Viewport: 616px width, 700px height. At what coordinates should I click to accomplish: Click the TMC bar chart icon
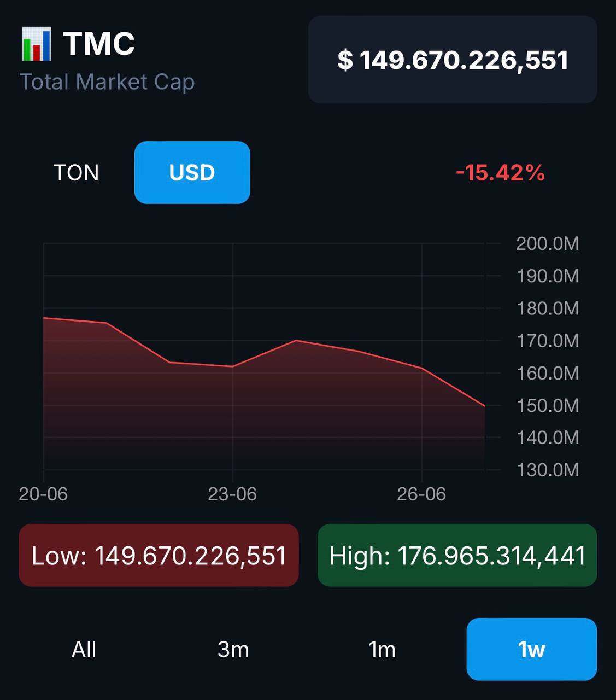pyautogui.click(x=37, y=44)
